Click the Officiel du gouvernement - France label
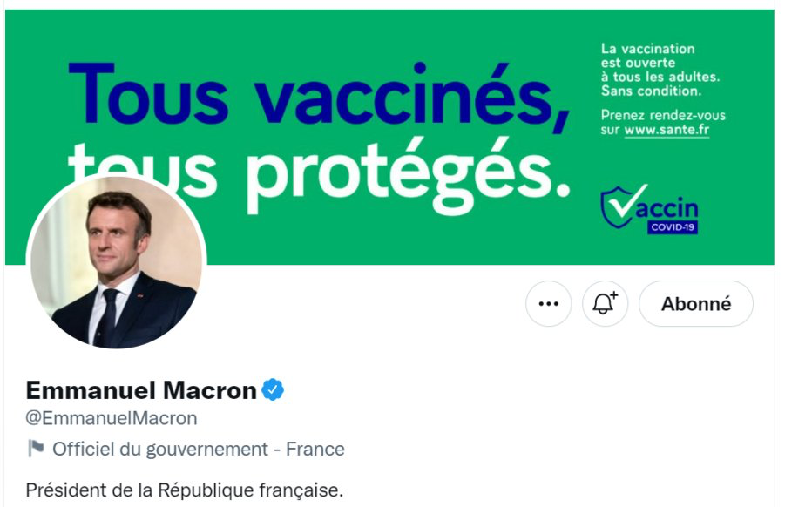Viewport: 812px width, 507px height. pyautogui.click(x=199, y=450)
